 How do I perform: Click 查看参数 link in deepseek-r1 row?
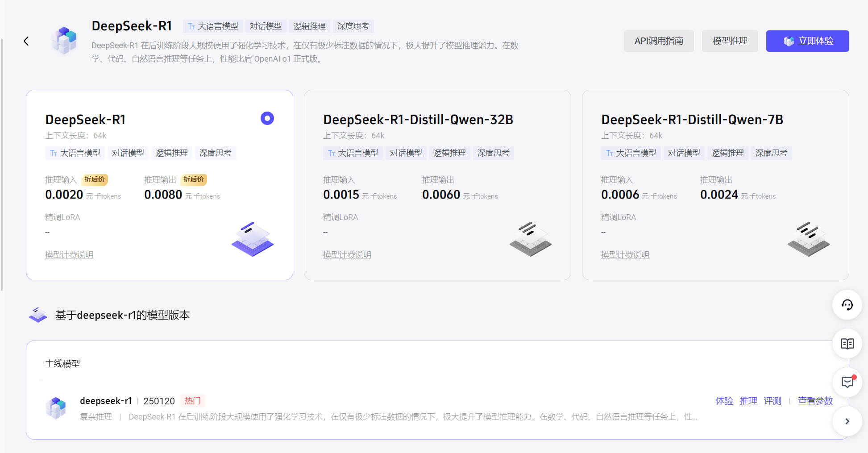tap(815, 401)
